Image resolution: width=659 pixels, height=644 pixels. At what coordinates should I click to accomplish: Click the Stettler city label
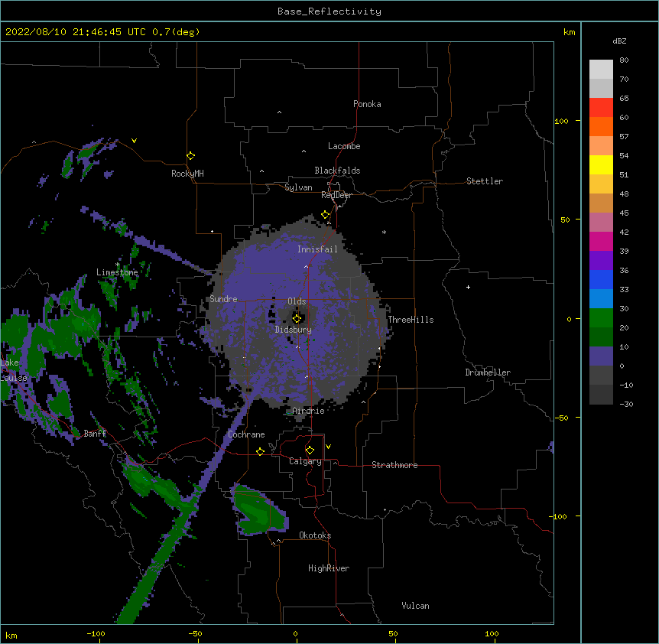(x=485, y=181)
